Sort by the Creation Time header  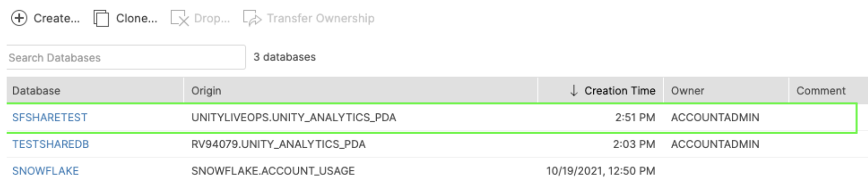tap(620, 90)
